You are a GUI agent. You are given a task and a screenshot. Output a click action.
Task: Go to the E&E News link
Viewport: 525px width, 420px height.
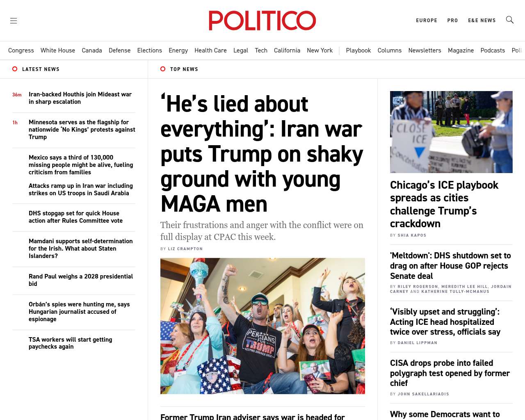tap(482, 21)
